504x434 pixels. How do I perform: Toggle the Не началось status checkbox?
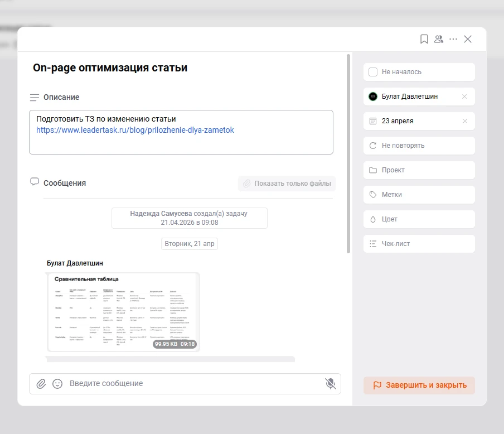pyautogui.click(x=374, y=72)
